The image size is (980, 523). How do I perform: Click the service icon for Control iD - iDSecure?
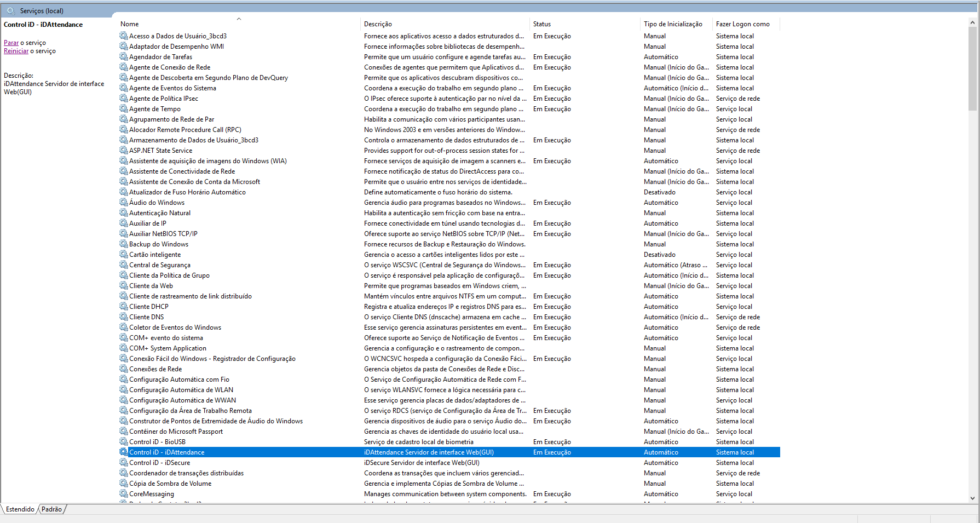tap(124, 462)
